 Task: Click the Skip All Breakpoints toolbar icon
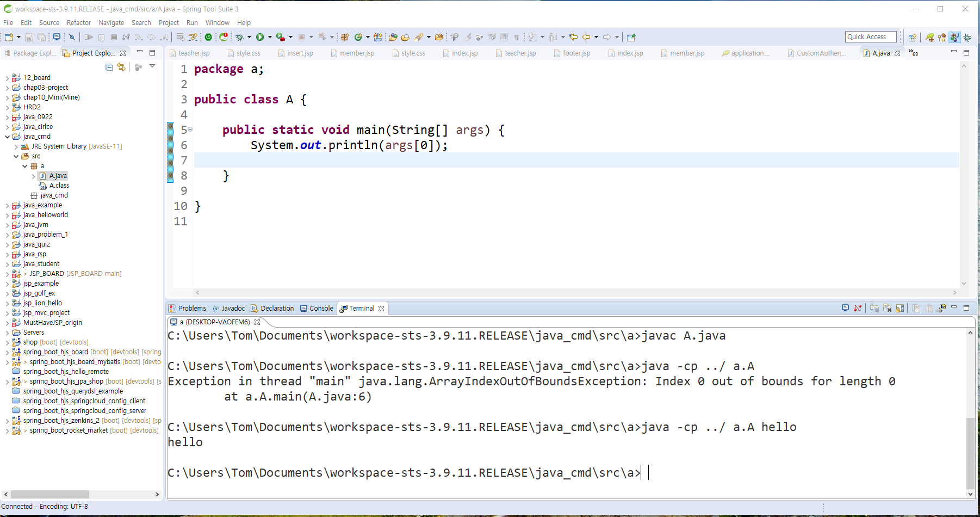tap(72, 36)
